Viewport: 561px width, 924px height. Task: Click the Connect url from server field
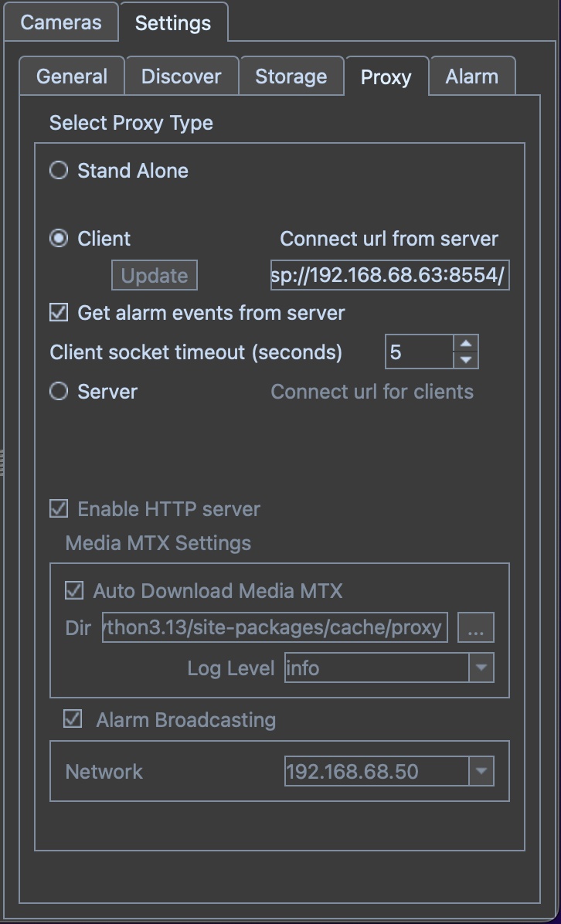click(389, 276)
